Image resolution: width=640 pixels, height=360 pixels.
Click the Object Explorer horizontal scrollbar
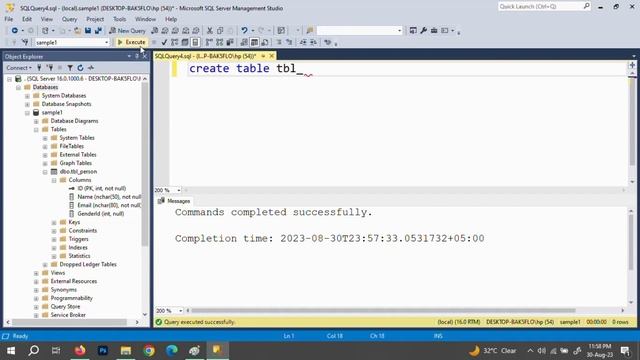click(x=69, y=322)
